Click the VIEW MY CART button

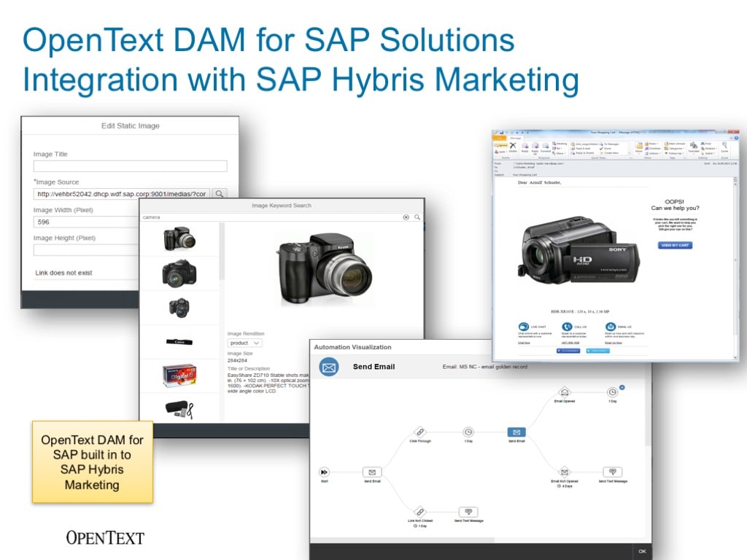coord(675,245)
